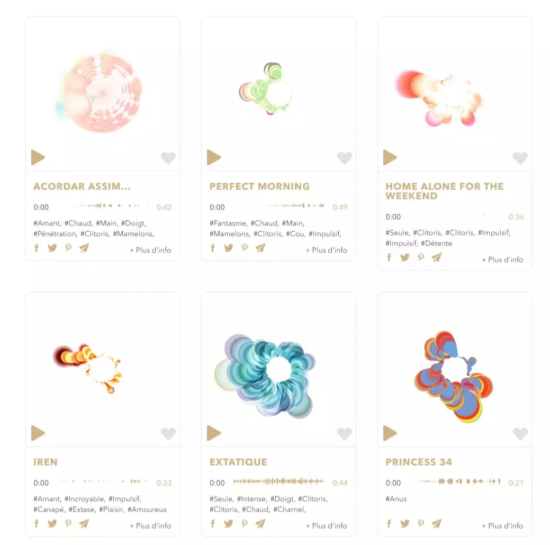Viewport: 550px width, 545px height.
Task: Favorite Acordar Assim with heart icon
Action: [x=168, y=158]
